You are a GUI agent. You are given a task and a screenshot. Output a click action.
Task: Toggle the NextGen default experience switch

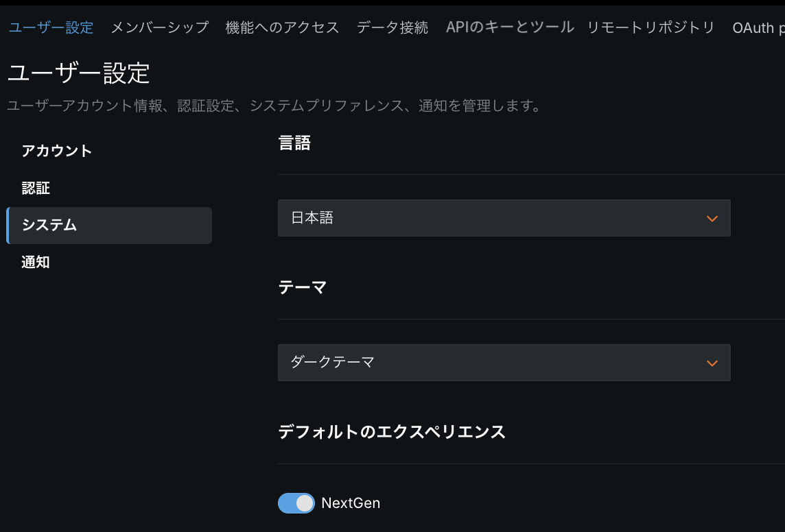(296, 503)
